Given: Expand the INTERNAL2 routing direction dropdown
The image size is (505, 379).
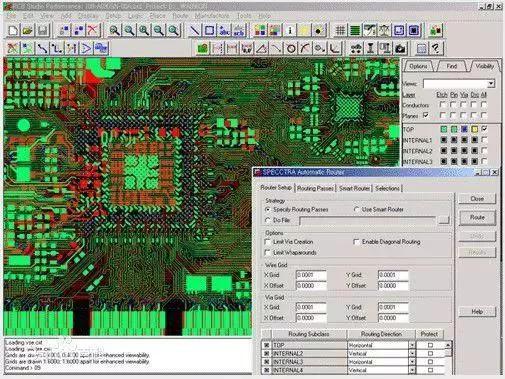Looking at the screenshot, I should [x=412, y=354].
